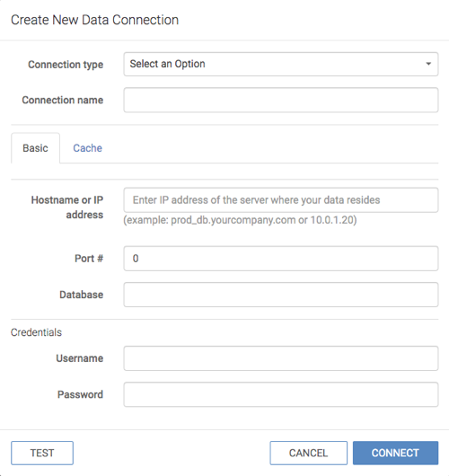This screenshot has height=476, width=449.
Task: Click the 'Port #' label
Action: 89,259
